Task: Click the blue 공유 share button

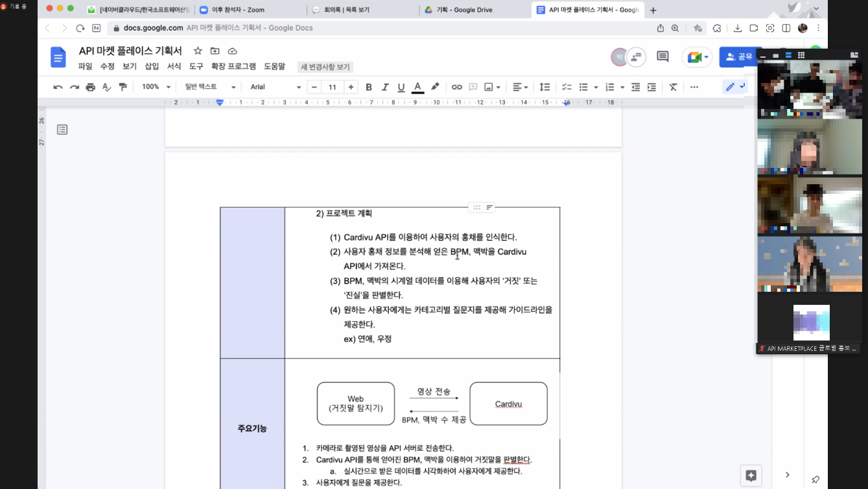Action: [x=739, y=57]
